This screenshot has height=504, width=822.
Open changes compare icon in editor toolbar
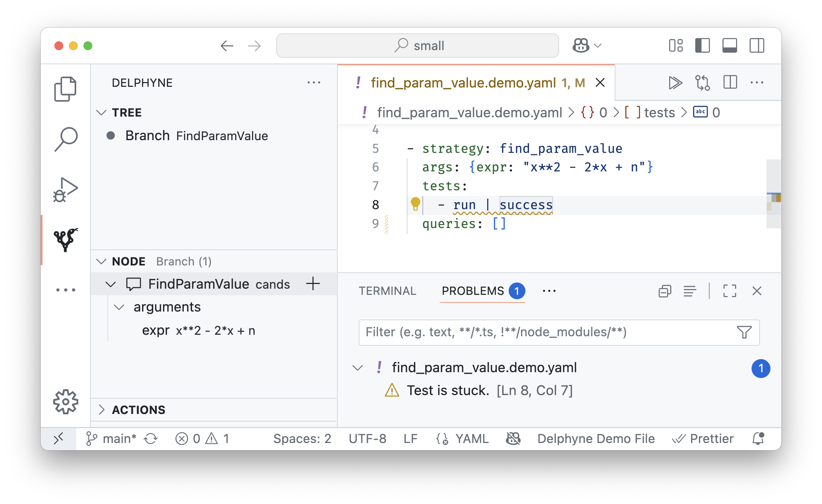point(703,83)
